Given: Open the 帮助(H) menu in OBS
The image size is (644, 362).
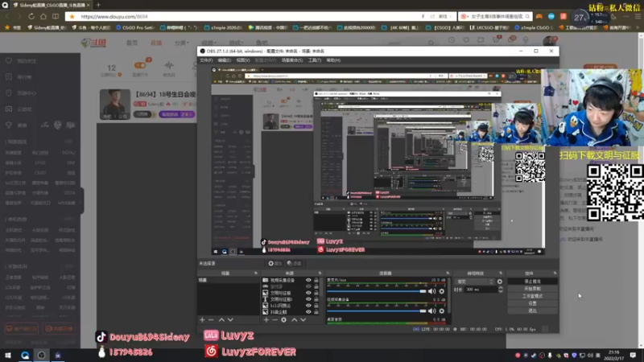Looking at the screenshot, I should coord(333,60).
